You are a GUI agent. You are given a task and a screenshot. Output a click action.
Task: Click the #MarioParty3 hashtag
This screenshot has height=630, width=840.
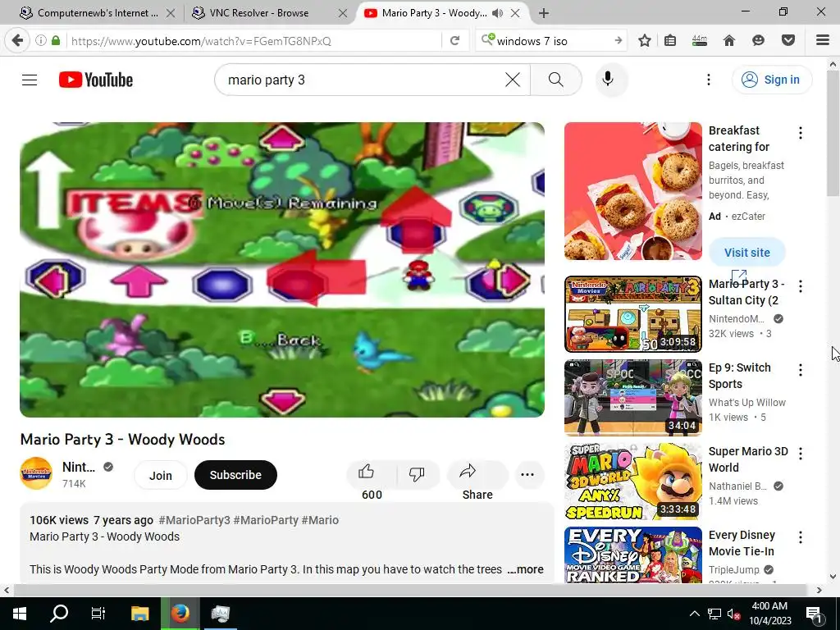[194, 520]
